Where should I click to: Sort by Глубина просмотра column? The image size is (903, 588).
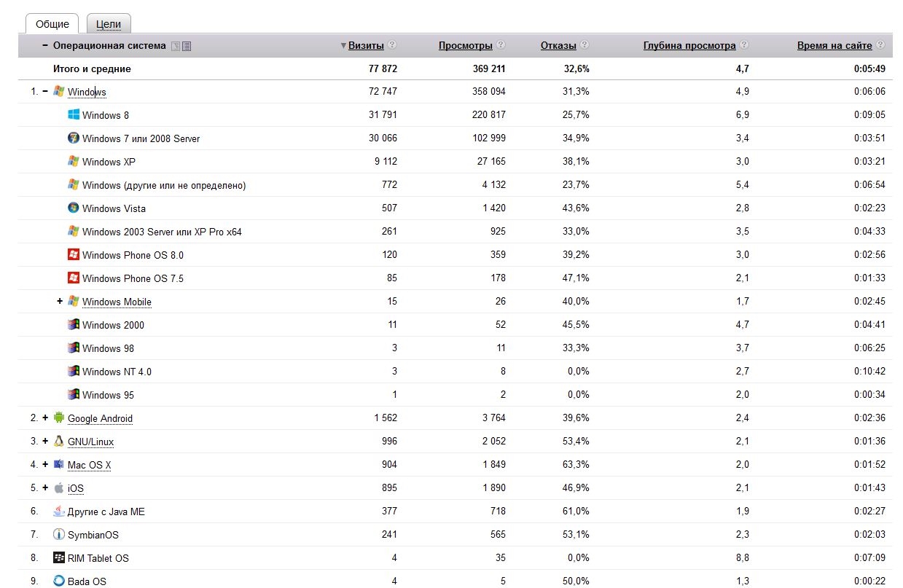pos(689,45)
